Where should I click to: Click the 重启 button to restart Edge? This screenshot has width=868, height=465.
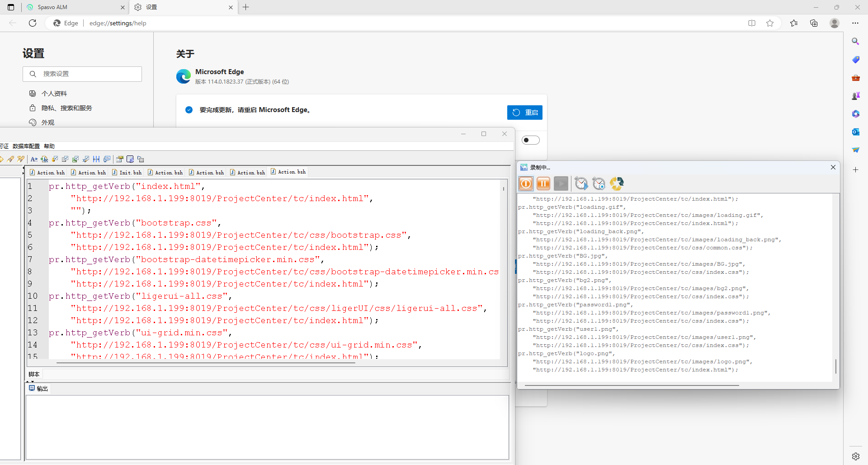click(x=524, y=113)
